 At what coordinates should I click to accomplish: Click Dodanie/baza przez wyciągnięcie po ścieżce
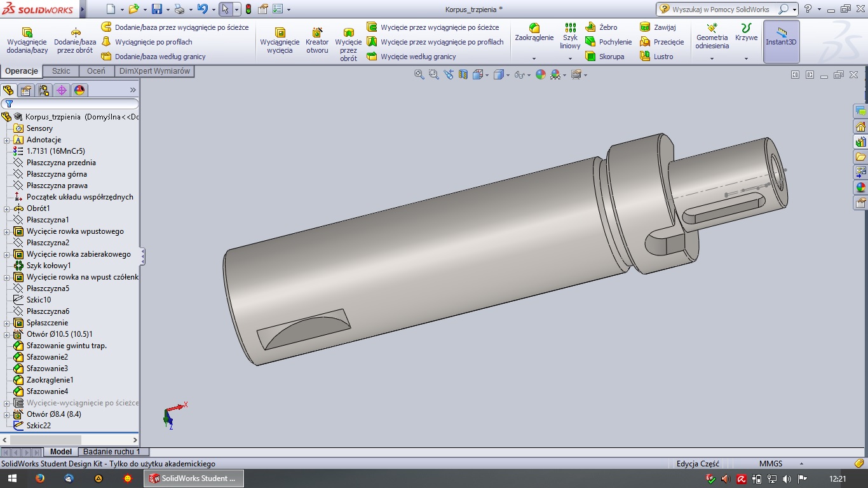[x=175, y=27]
